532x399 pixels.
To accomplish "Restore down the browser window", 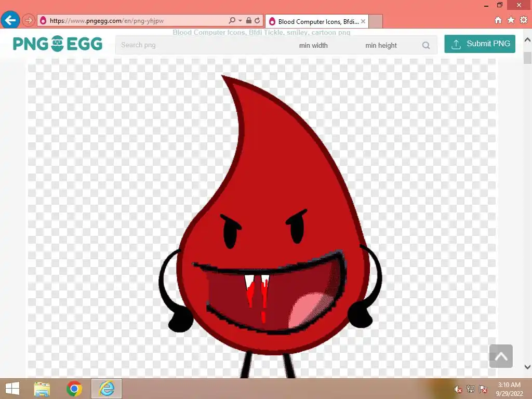I will [499, 5].
